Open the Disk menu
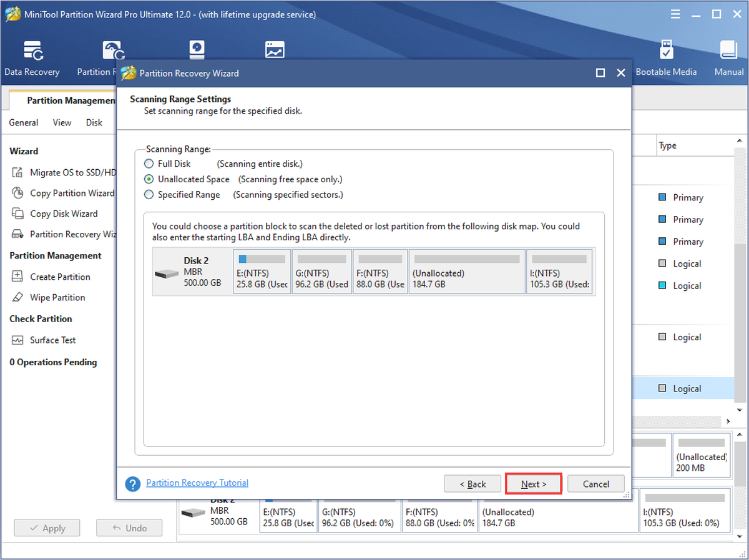 click(94, 122)
